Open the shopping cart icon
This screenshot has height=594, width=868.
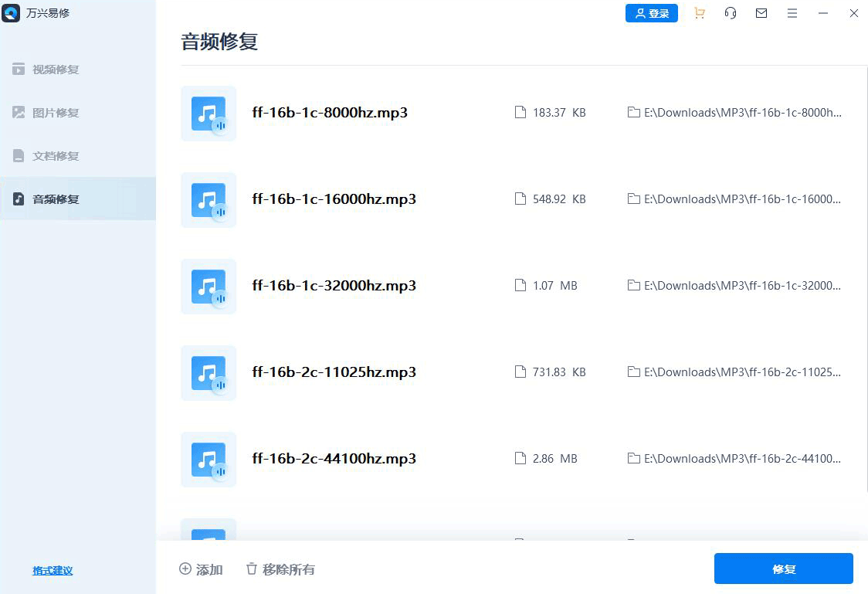pos(699,13)
